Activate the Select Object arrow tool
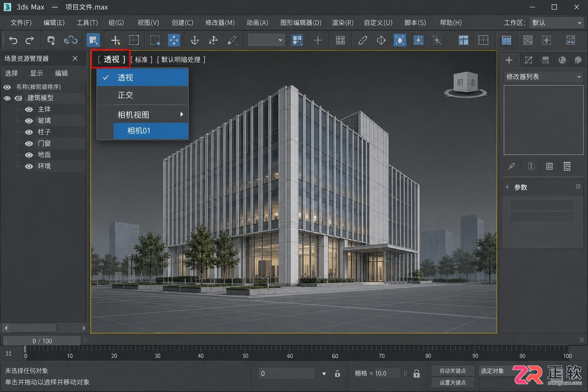The width and height of the screenshot is (588, 392). (x=93, y=40)
